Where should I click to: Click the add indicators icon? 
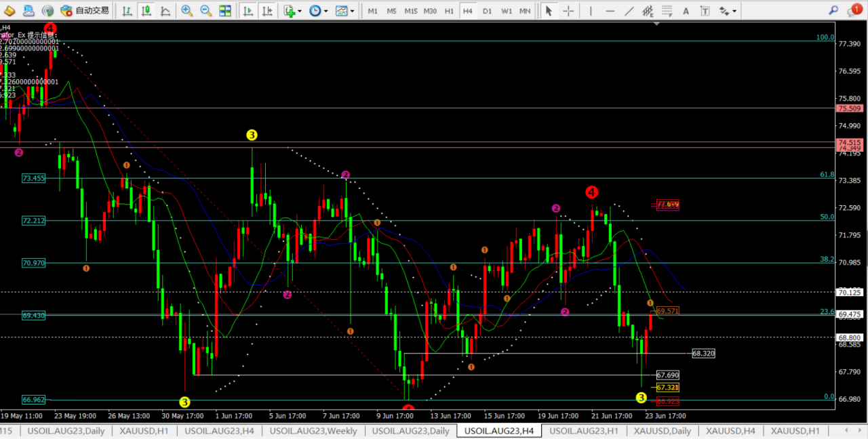coord(290,11)
